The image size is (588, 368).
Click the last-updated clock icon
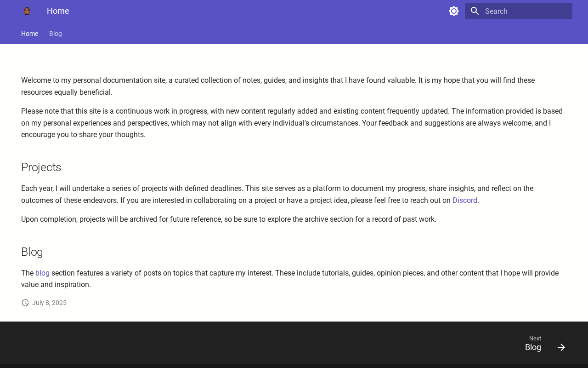(x=25, y=303)
